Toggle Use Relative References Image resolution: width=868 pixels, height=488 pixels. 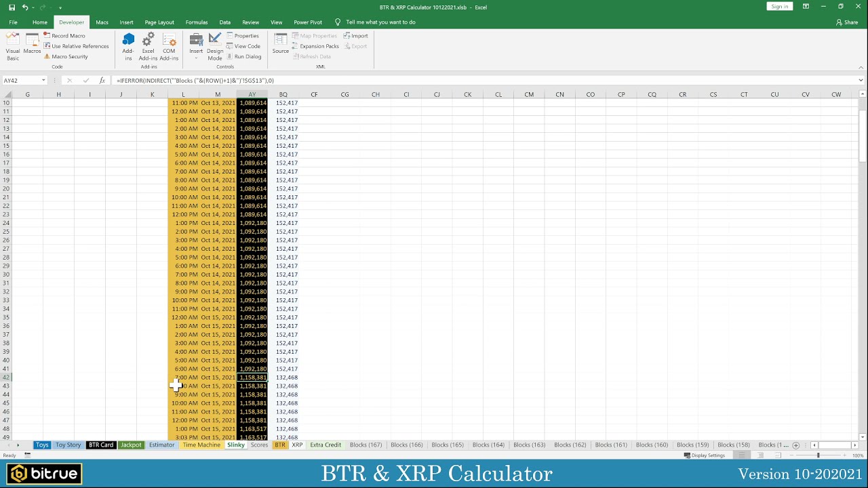[76, 46]
